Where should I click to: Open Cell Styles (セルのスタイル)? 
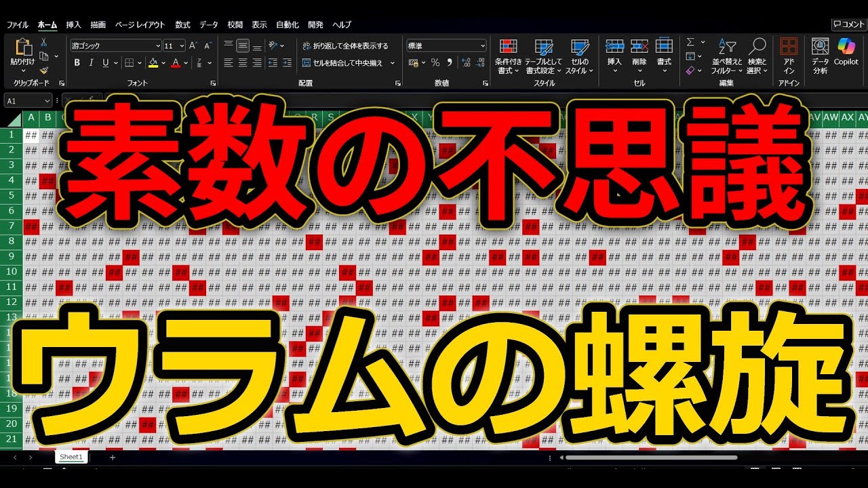(580, 57)
